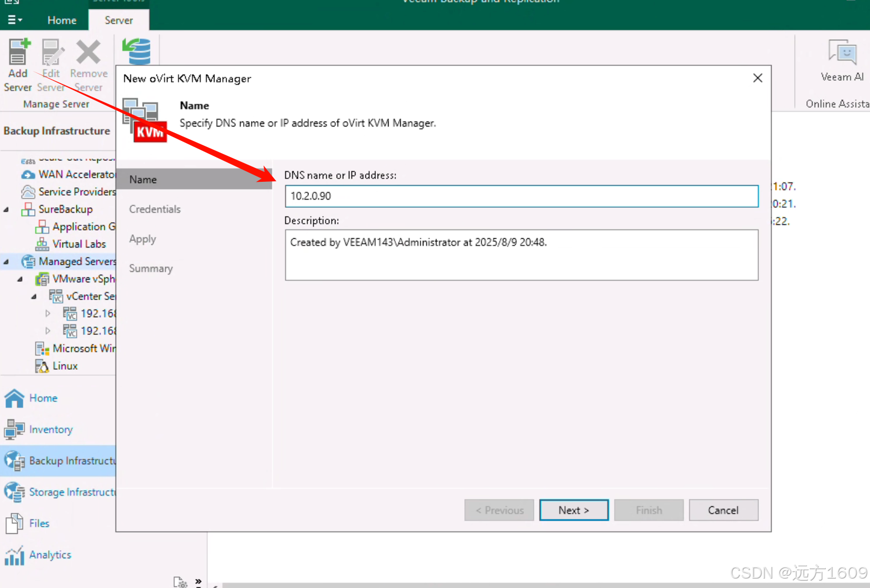Image resolution: width=870 pixels, height=588 pixels.
Task: Collapse the Managed Servers node
Action: point(7,261)
